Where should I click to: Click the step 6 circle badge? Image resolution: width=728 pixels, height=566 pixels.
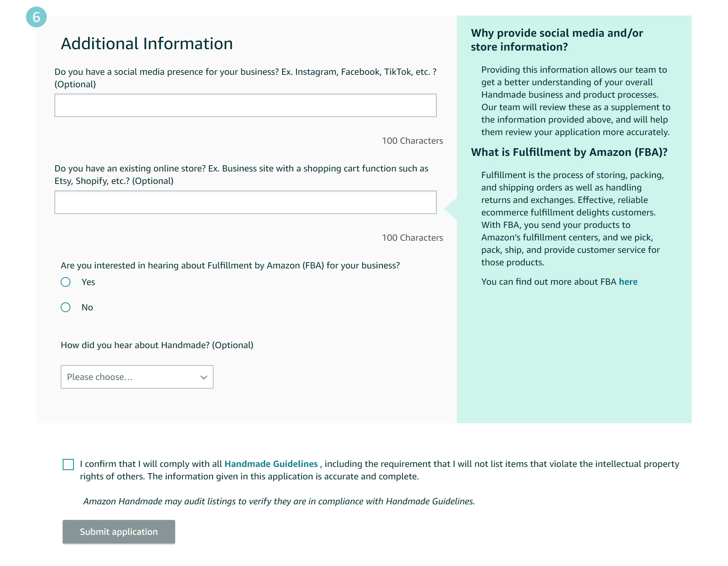36,16
